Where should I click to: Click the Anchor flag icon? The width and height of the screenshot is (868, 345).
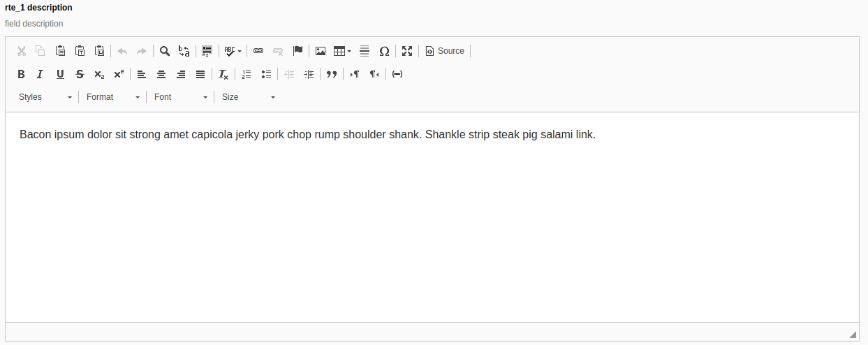click(x=297, y=51)
